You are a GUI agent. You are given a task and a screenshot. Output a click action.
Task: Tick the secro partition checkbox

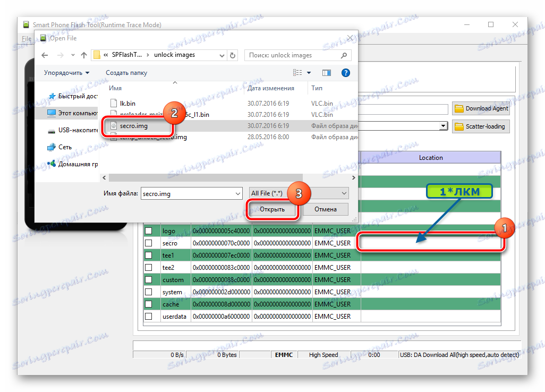tap(148, 243)
